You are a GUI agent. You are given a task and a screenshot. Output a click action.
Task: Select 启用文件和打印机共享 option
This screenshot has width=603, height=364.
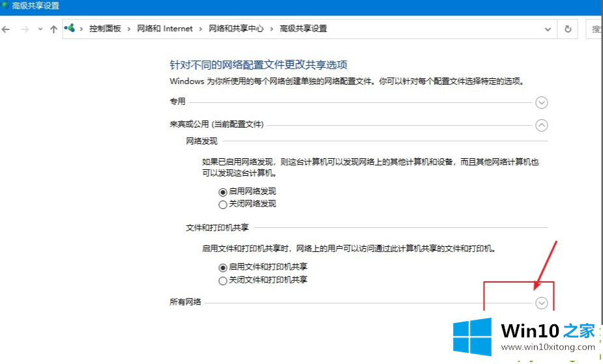coord(223,268)
